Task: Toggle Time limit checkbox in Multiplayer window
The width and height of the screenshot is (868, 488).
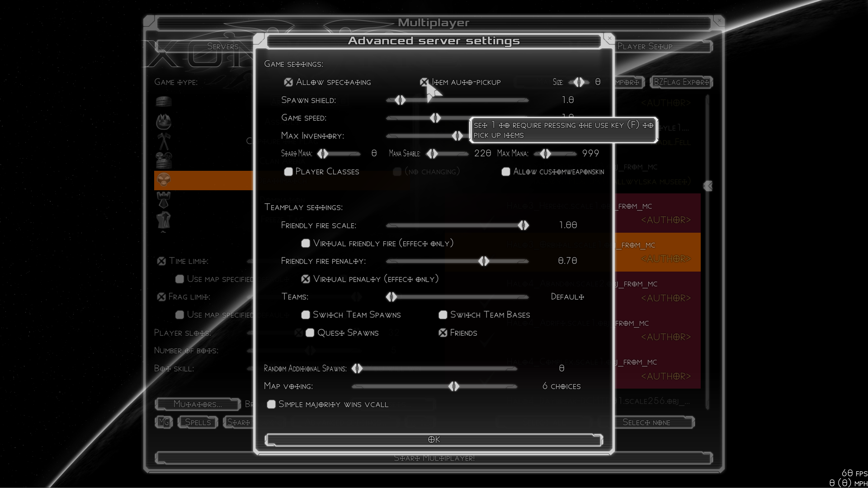Action: pyautogui.click(x=161, y=261)
